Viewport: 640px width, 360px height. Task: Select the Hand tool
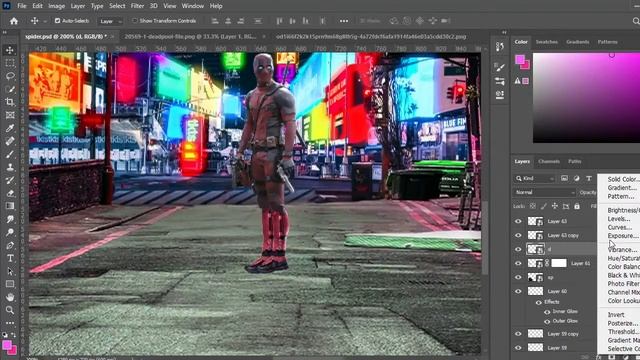pyautogui.click(x=10, y=297)
